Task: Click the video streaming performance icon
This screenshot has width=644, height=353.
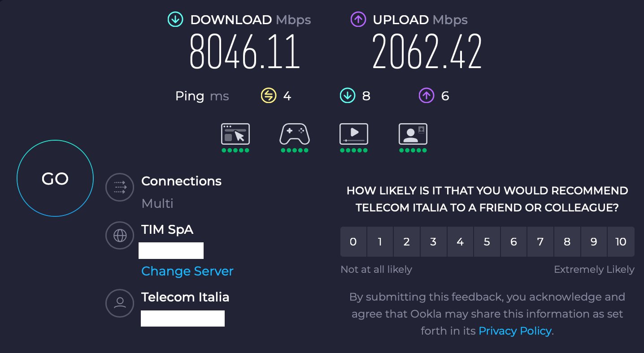Action: point(354,134)
